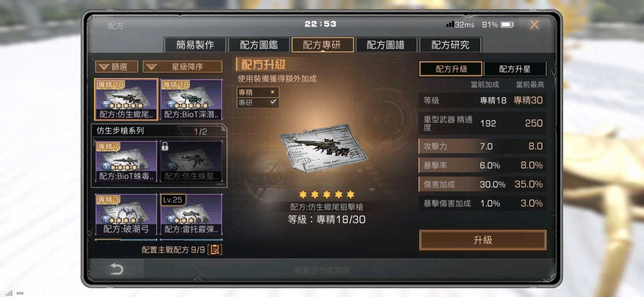This screenshot has width=644, height=297.
Task: Switch to the 簡易製作 tab
Action: click(195, 45)
